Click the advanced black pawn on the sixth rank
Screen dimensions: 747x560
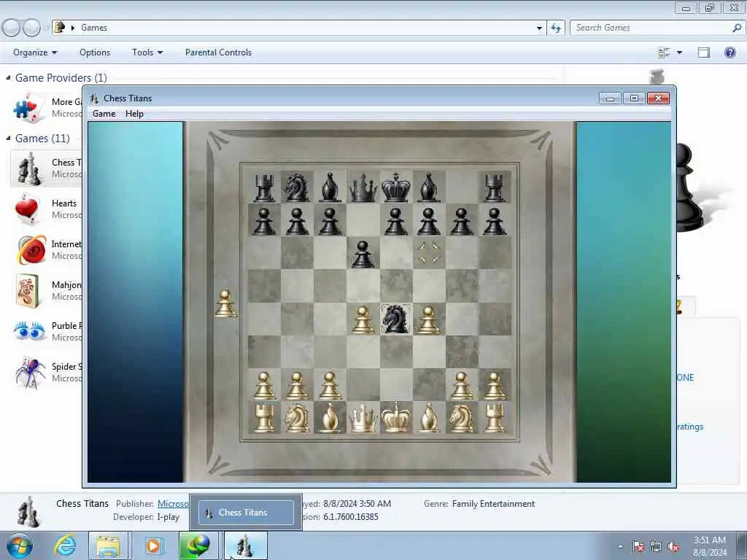click(363, 254)
